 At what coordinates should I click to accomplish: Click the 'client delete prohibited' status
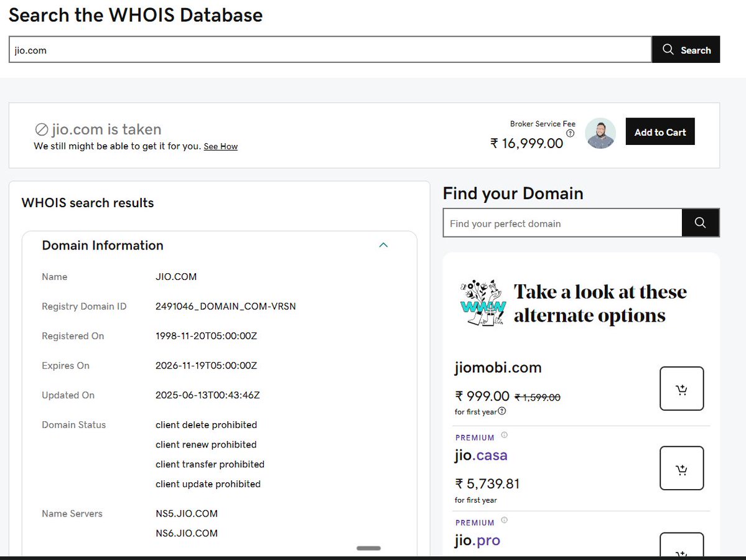pyautogui.click(x=206, y=425)
